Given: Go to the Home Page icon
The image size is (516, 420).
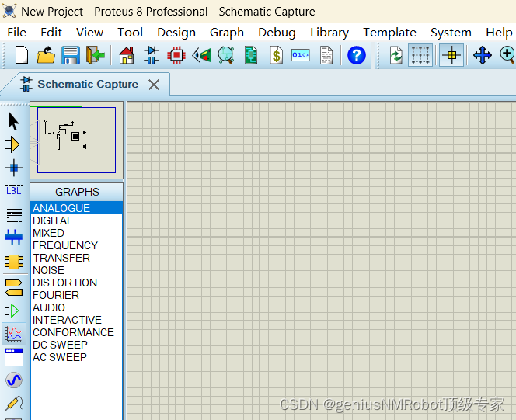Looking at the screenshot, I should [x=127, y=55].
